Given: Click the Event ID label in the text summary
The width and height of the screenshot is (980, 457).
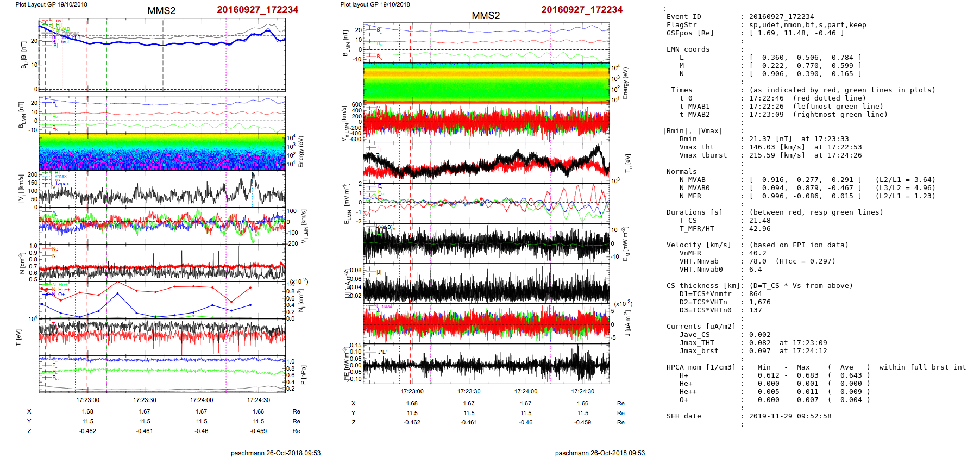Looking at the screenshot, I should coord(683,17).
